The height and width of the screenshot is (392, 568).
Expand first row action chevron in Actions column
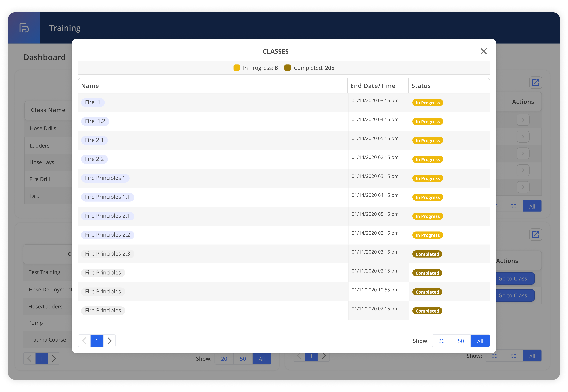click(523, 120)
